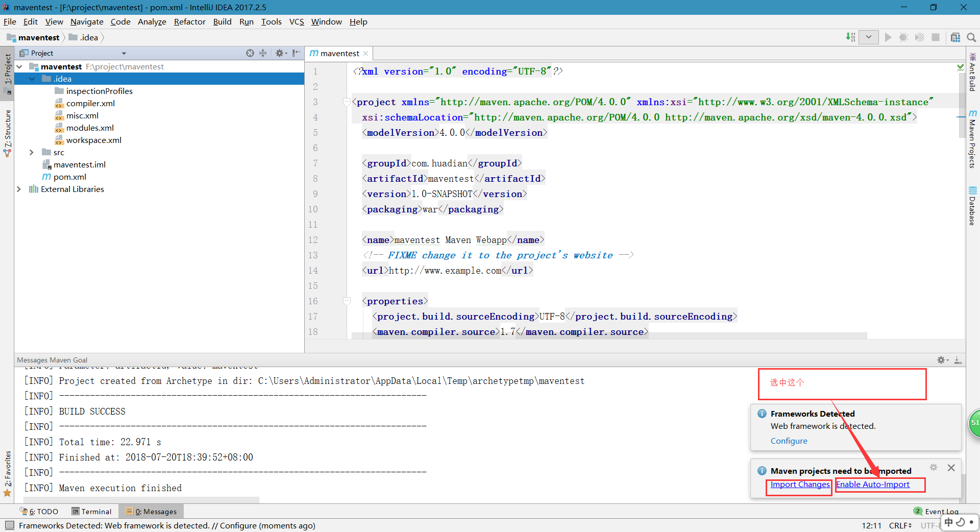Select compiler.xml file
This screenshot has width=980, height=532.
(x=90, y=104)
